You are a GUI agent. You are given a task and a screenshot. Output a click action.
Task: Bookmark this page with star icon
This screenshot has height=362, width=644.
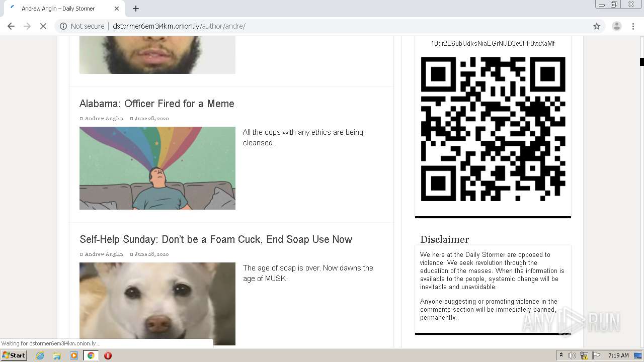(x=597, y=26)
